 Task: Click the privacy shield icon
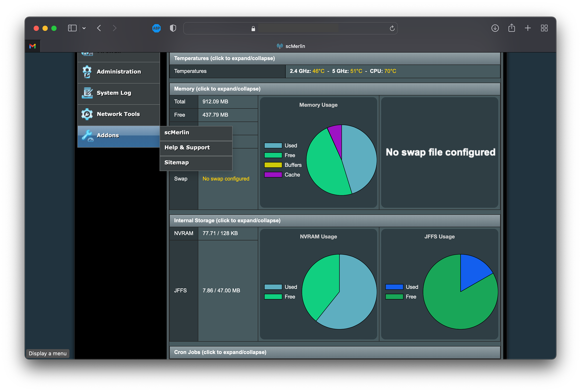coord(173,28)
